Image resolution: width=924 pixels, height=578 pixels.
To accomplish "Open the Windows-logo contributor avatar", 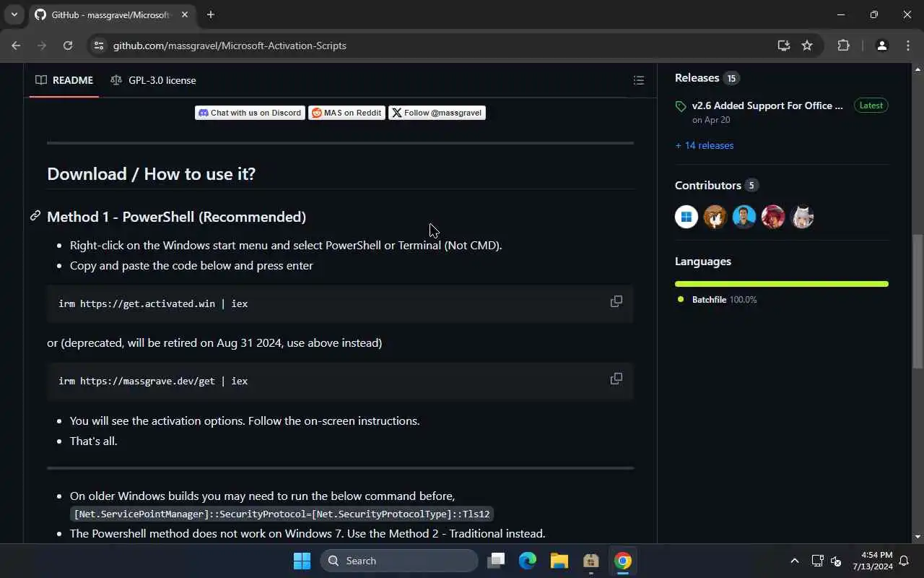I will (x=687, y=217).
